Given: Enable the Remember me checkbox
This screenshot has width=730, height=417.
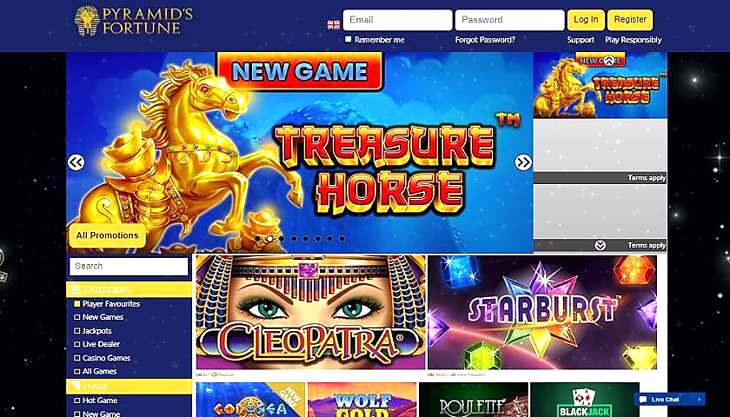Looking at the screenshot, I should 348,40.
